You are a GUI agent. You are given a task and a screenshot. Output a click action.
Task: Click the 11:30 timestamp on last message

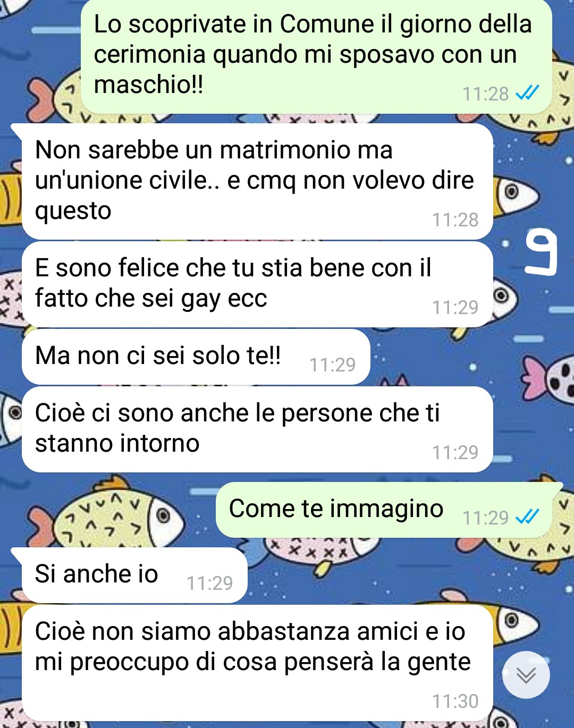(455, 701)
